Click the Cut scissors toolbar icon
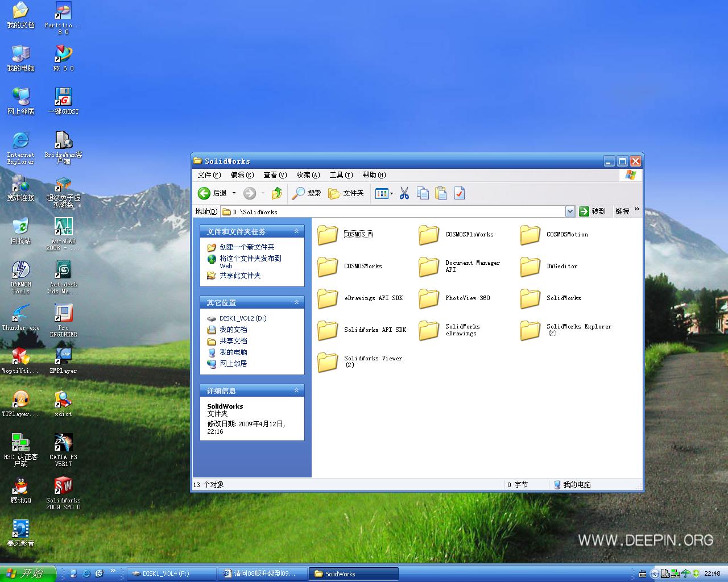 click(404, 193)
